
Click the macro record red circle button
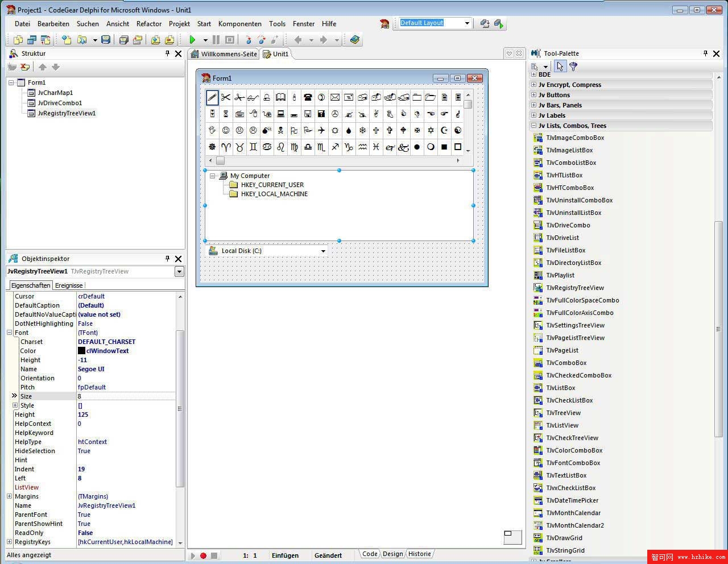tap(203, 555)
